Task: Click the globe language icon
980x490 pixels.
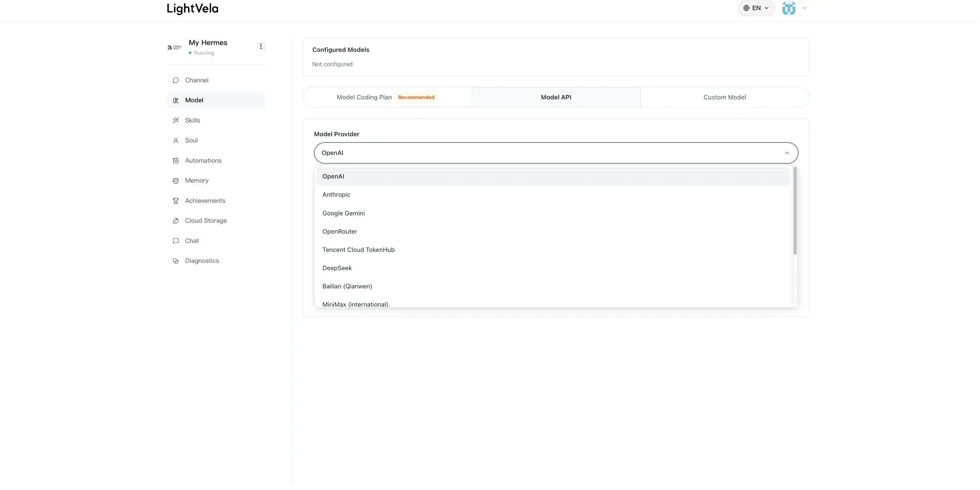Action: pyautogui.click(x=746, y=8)
